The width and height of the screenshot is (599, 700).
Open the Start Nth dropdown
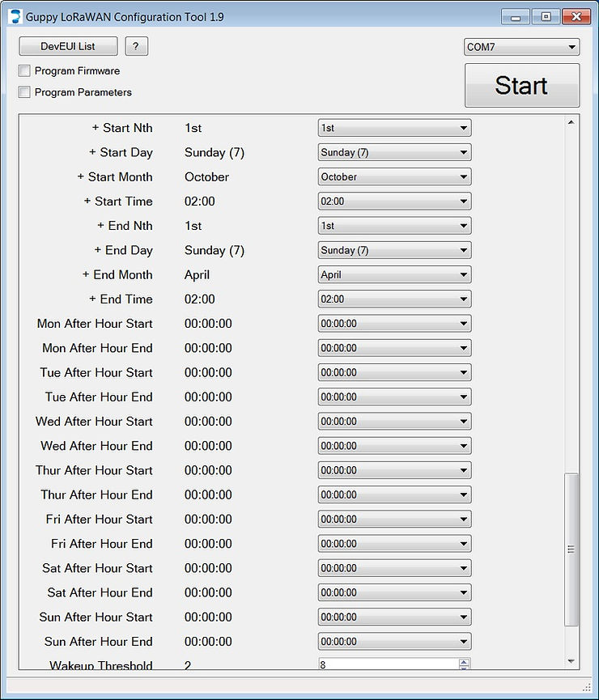tap(394, 128)
